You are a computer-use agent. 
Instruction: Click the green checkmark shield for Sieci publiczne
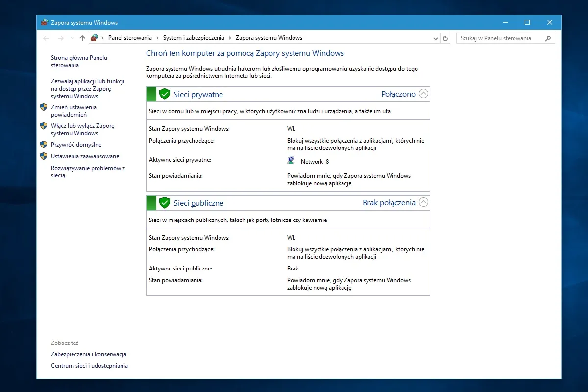pos(165,202)
